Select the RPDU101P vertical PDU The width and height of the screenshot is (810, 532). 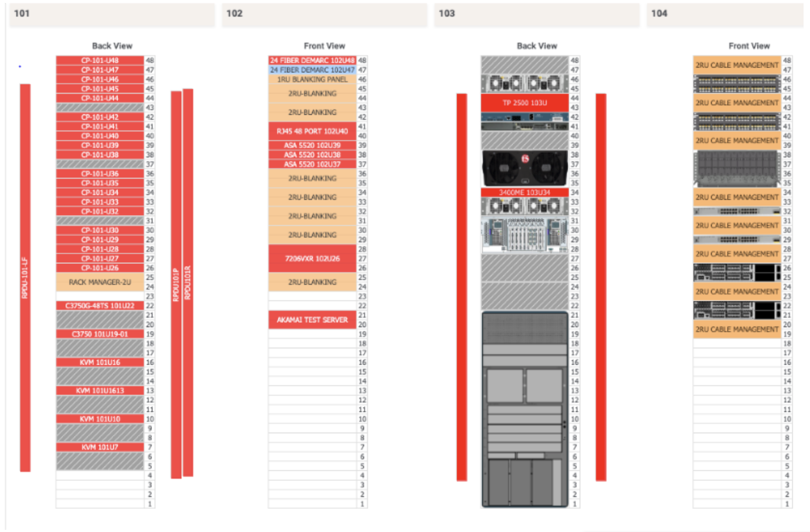[x=176, y=284]
